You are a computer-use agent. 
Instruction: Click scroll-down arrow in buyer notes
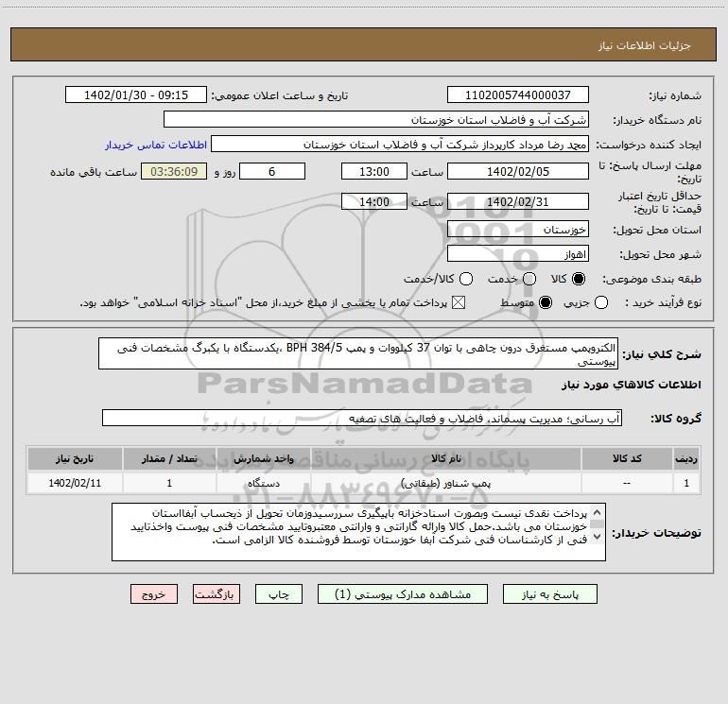pyautogui.click(x=598, y=537)
